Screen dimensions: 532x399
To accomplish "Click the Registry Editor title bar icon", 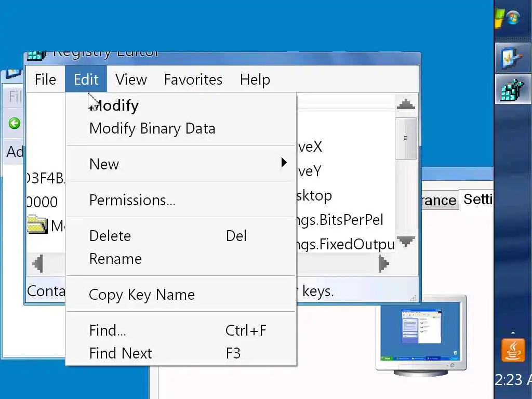I will point(36,56).
